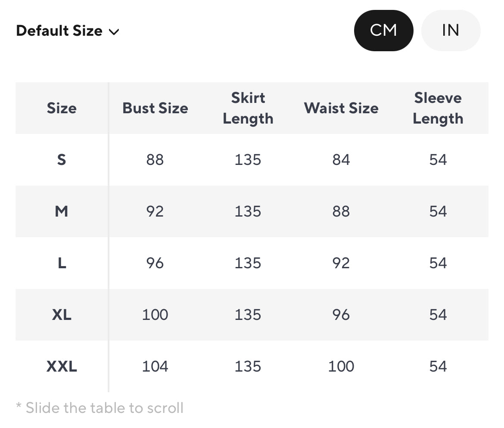The image size is (504, 428).
Task: Click the bust value 88 for size S
Action: pos(155,160)
